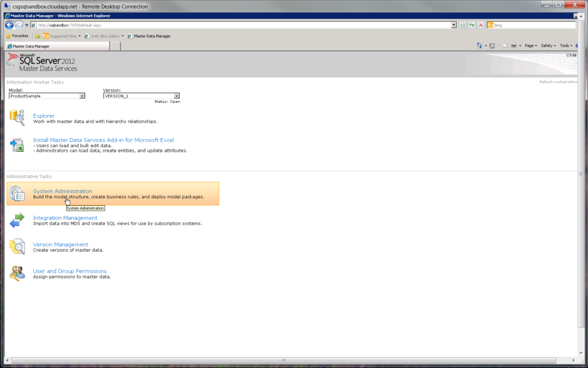Open the Version dropdown showing VERSION_1
Image resolution: width=588 pixels, height=368 pixels.
point(177,96)
